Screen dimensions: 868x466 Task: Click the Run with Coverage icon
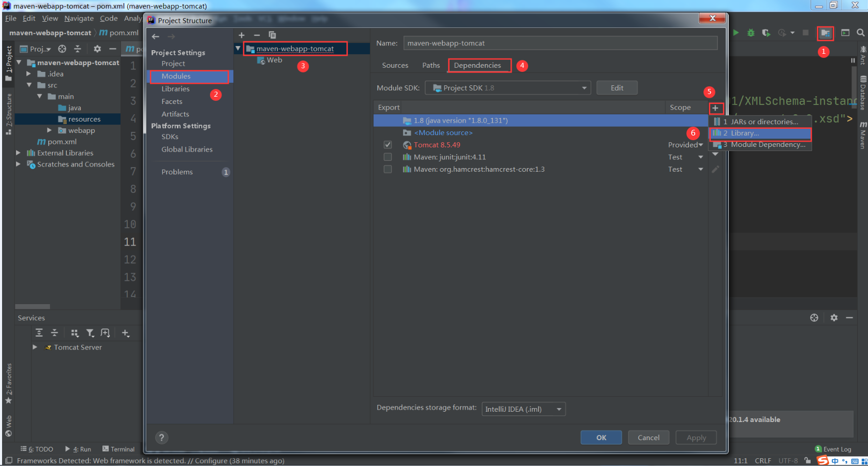[766, 33]
